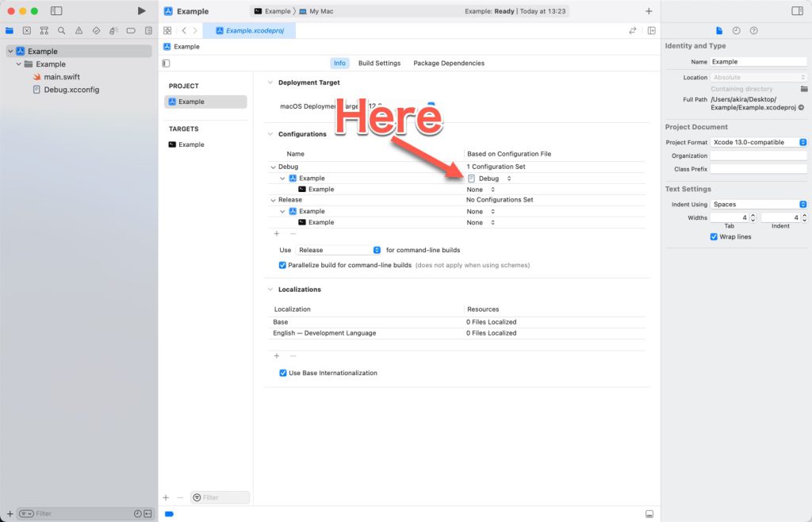
Task: Click the targets Filter field
Action: tap(220, 497)
